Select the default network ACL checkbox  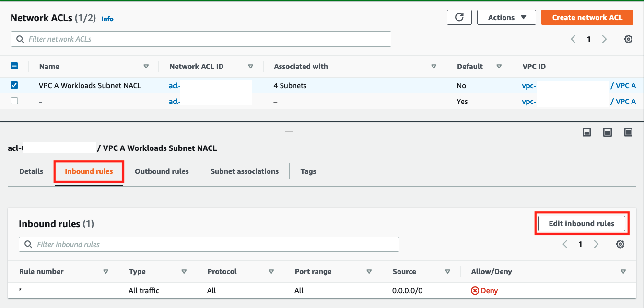pos(14,101)
